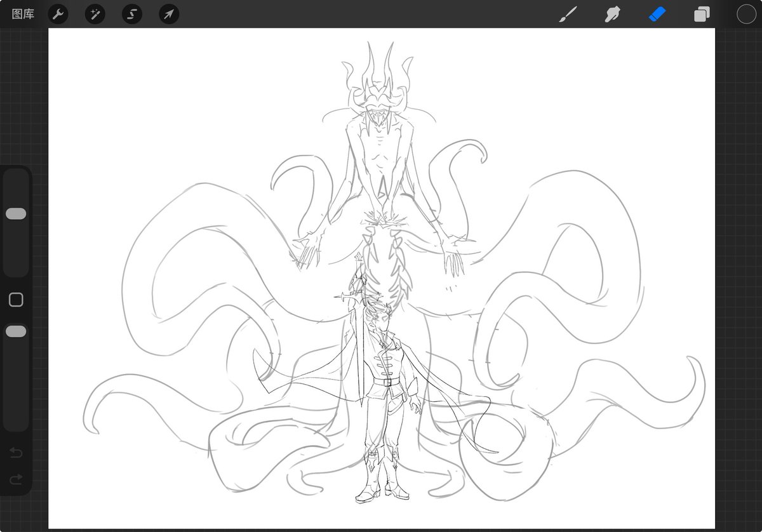762x532 pixels.
Task: Open the 图库 gallery
Action: click(23, 14)
